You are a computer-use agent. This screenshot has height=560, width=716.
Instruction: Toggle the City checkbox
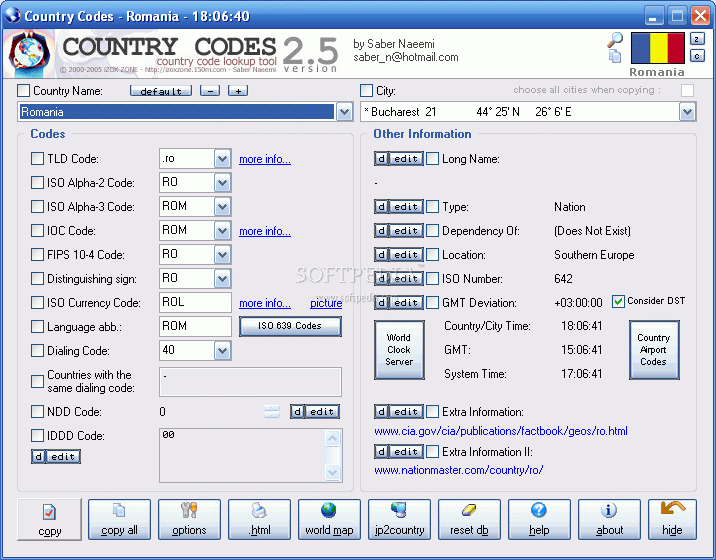tap(366, 90)
